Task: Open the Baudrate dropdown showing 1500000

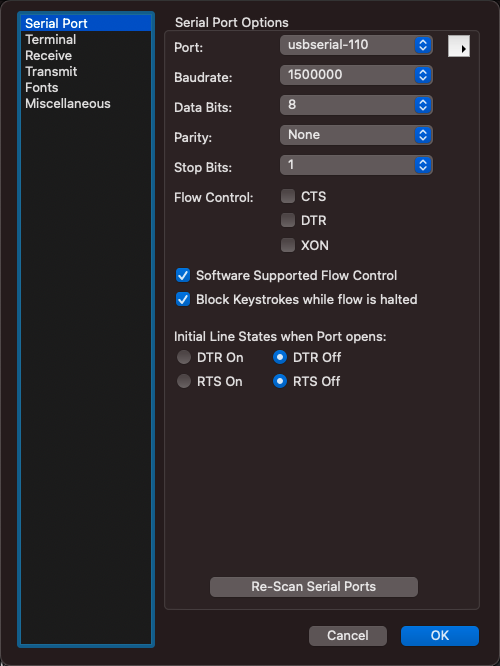Action: 356,75
